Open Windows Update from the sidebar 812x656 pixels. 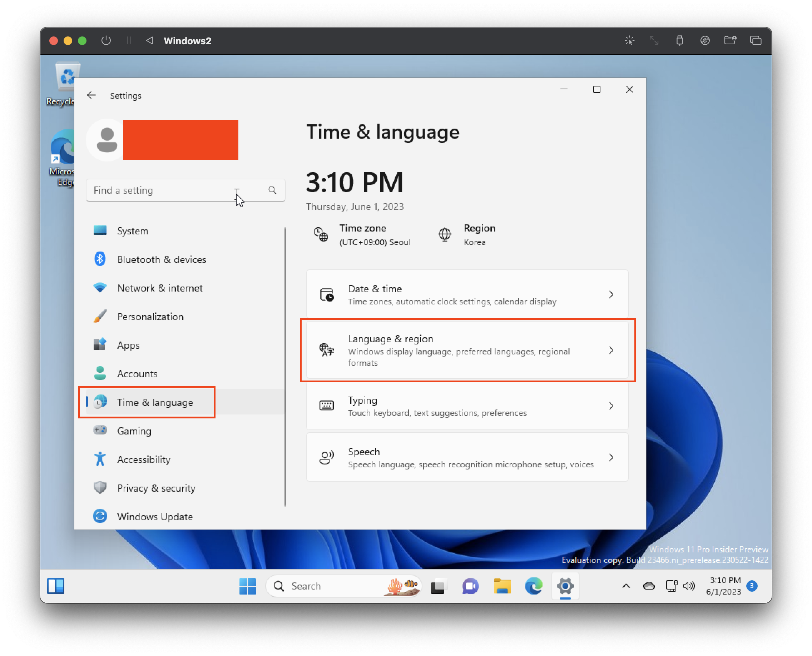pos(155,516)
